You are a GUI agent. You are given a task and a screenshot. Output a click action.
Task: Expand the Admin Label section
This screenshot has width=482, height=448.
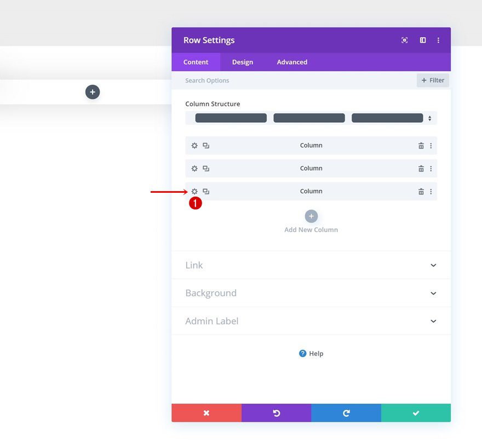tap(311, 321)
